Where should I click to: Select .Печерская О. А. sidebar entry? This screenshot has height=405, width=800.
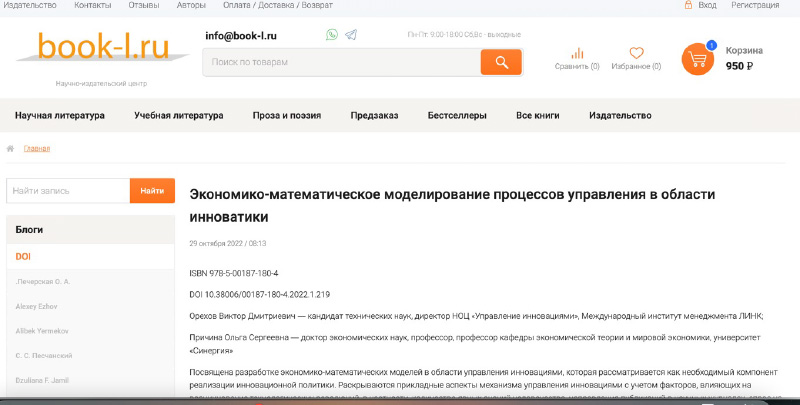(x=42, y=282)
